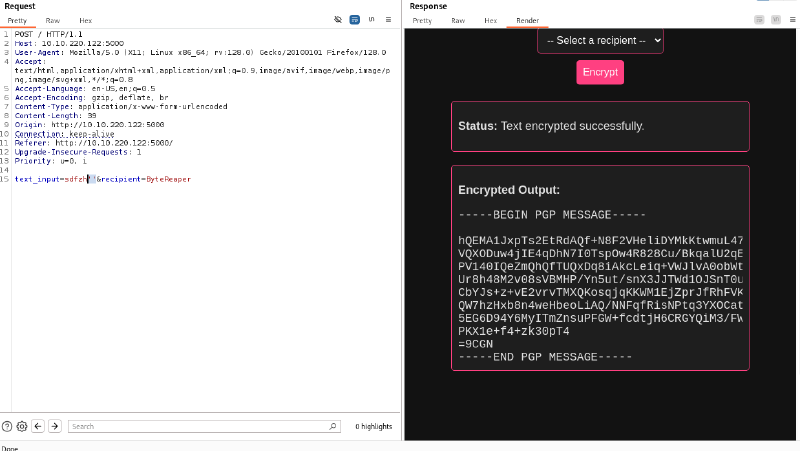Toggle hide non-printable characters eye icon in Request
This screenshot has height=451, width=800.
point(338,20)
